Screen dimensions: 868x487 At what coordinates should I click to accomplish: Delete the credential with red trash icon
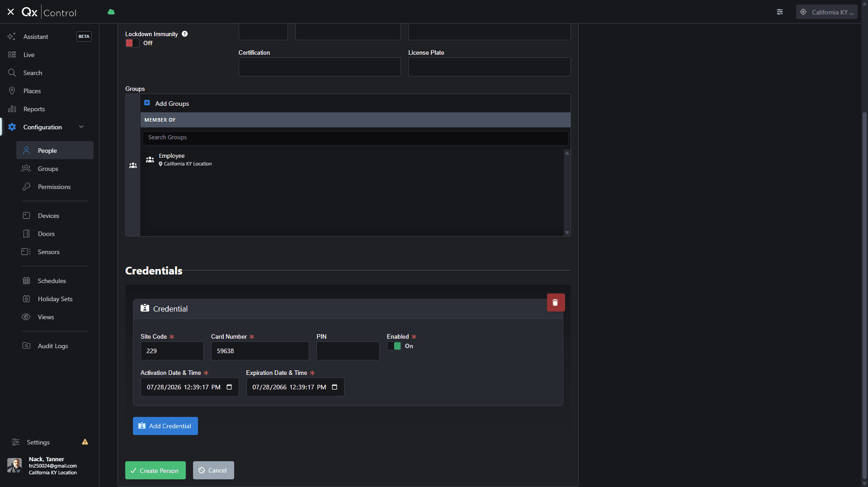(x=556, y=303)
